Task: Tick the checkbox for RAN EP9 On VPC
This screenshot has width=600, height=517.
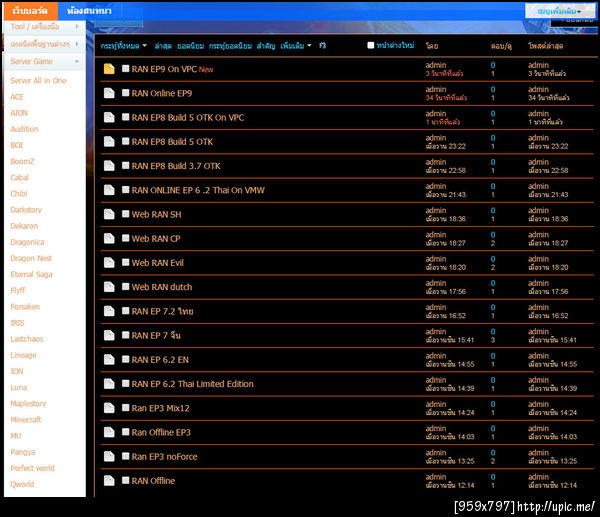Action: [126, 68]
